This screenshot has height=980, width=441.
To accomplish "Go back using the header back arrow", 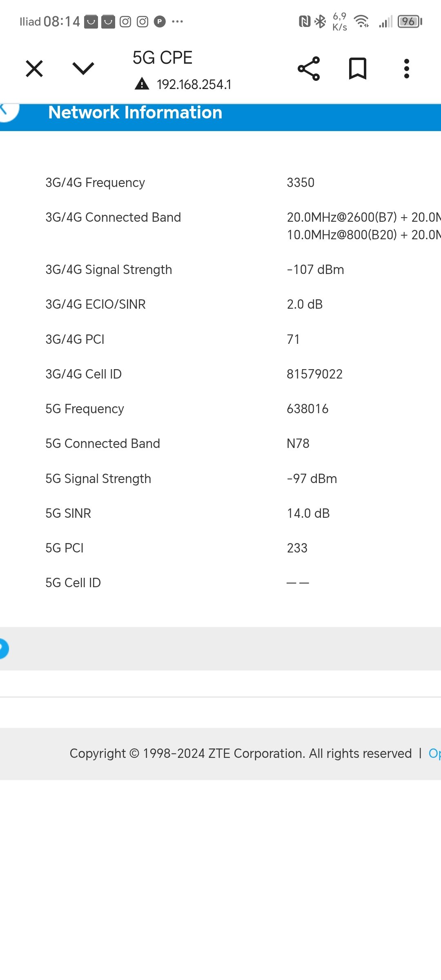I will coord(6,111).
